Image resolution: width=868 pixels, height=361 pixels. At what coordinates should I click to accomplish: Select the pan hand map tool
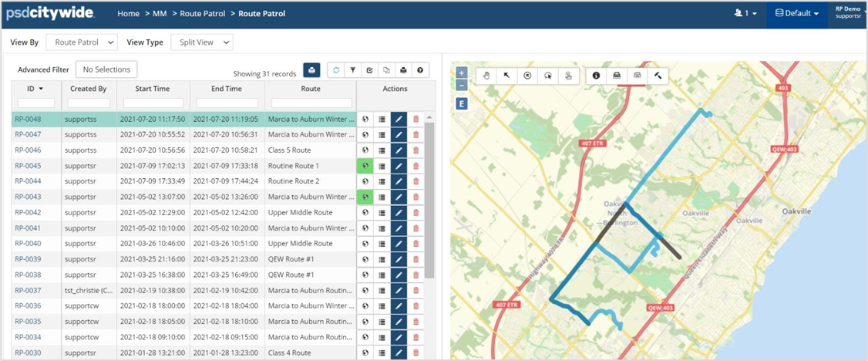click(x=486, y=76)
